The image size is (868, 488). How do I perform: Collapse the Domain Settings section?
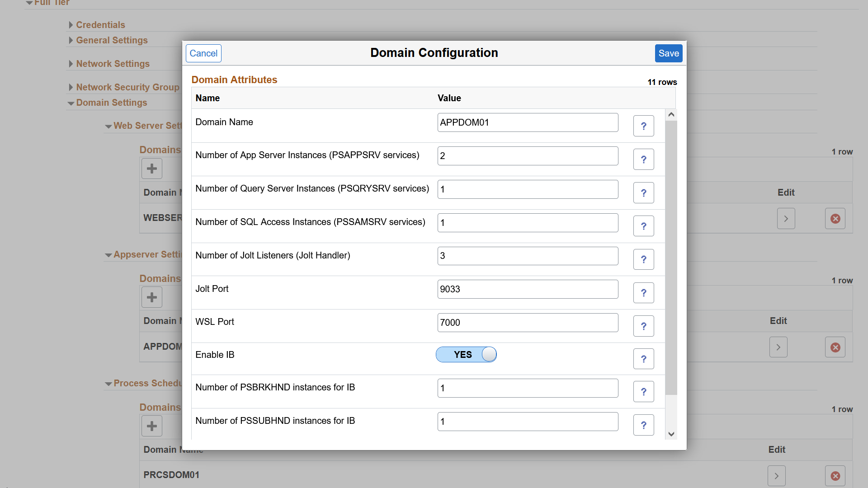[111, 103]
